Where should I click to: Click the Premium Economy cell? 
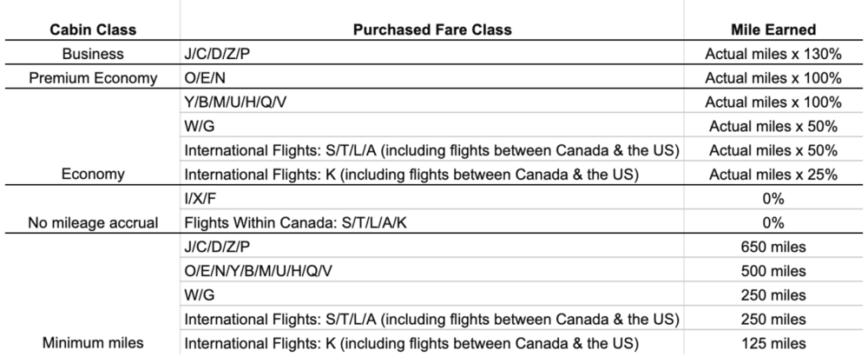click(x=93, y=77)
